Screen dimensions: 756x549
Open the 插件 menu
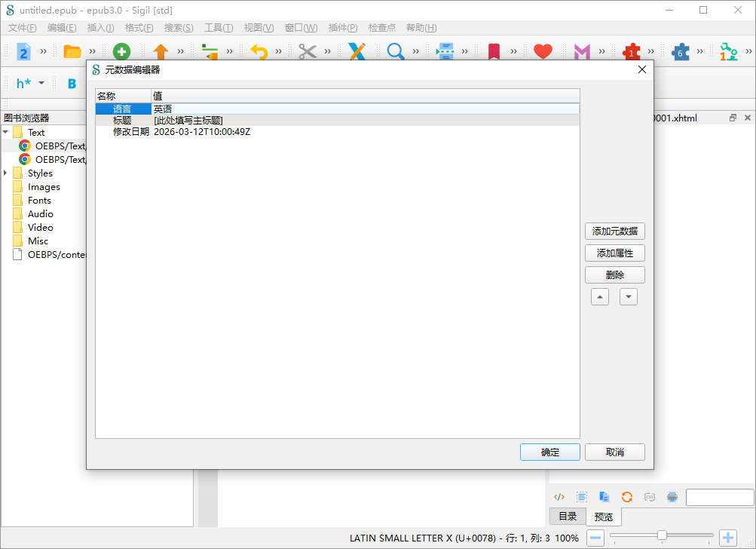pos(343,28)
